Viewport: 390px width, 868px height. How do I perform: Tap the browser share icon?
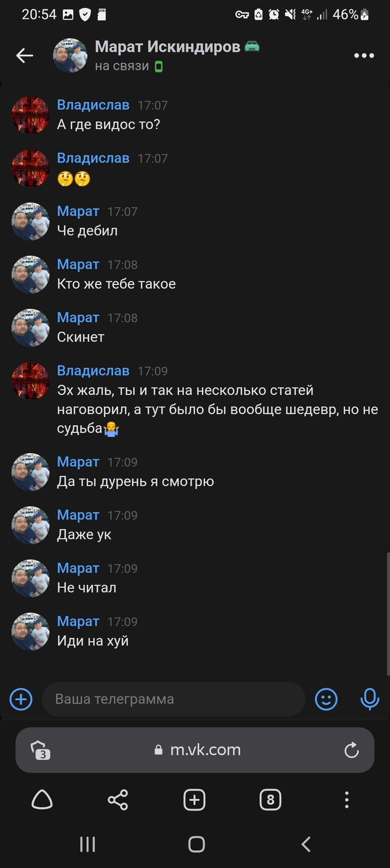[x=118, y=800]
